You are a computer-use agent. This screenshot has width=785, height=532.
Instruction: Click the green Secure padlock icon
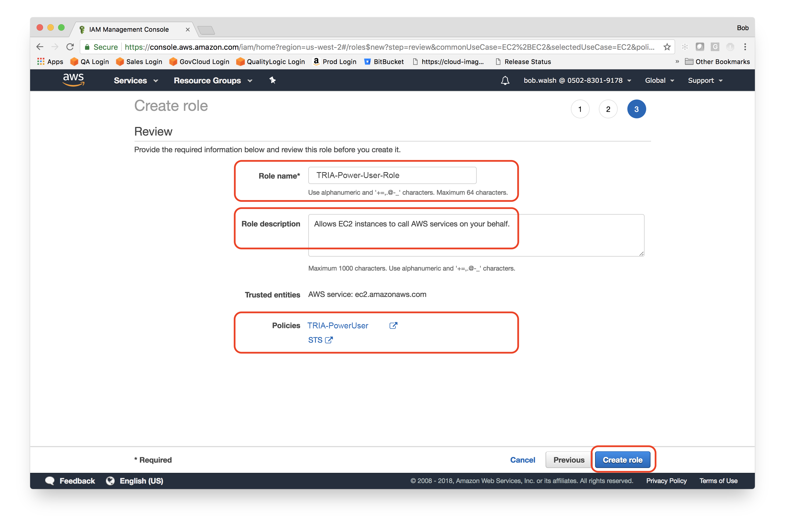point(87,47)
